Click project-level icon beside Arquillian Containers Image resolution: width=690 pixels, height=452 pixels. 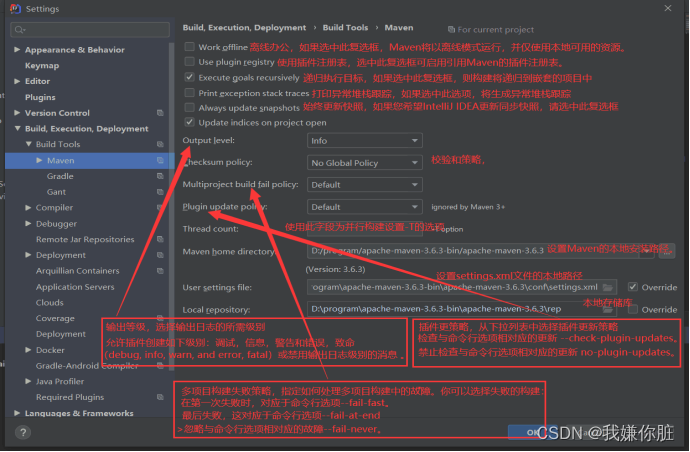click(x=160, y=271)
